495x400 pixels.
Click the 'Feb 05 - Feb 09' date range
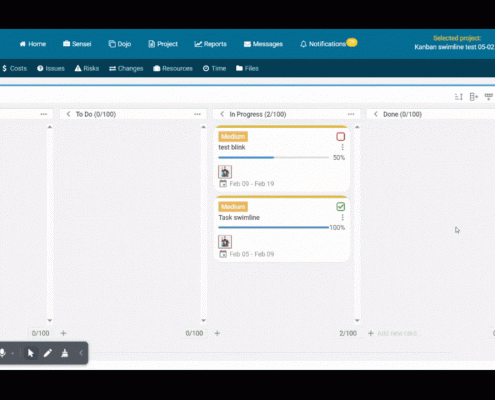252,254
